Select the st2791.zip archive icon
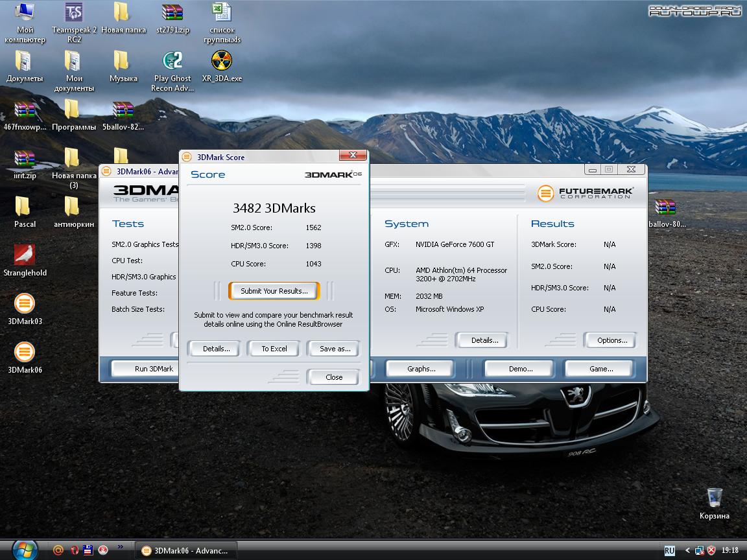 tap(172, 18)
